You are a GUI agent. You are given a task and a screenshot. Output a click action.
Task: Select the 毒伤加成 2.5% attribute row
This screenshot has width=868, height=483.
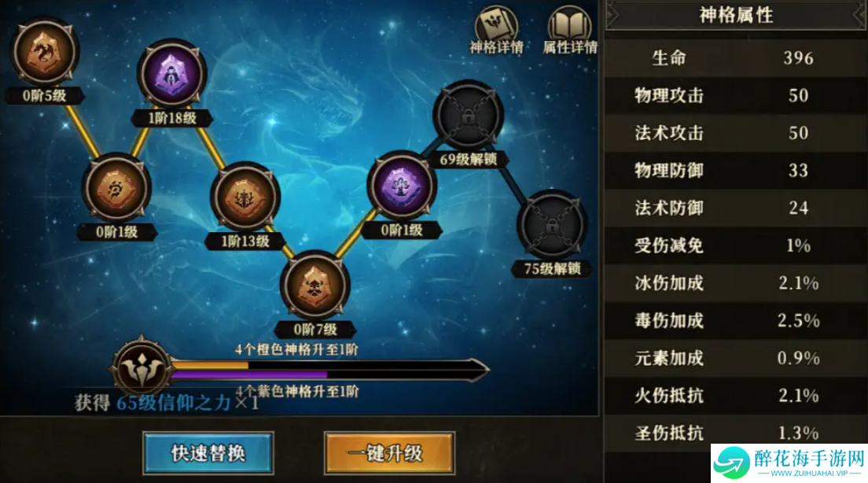pyautogui.click(x=736, y=320)
